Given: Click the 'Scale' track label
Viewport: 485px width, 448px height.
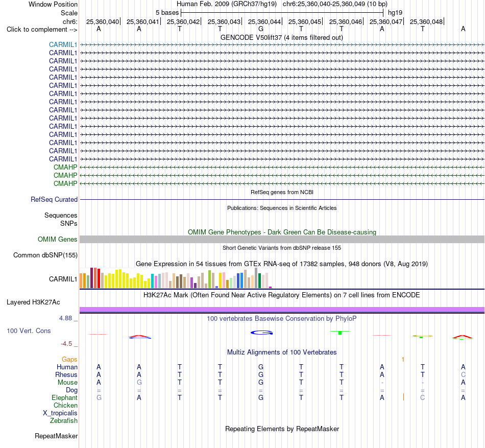Looking at the screenshot, I should (69, 13).
